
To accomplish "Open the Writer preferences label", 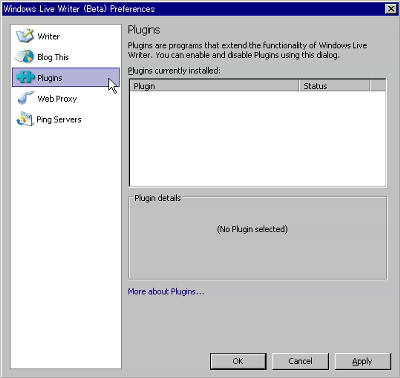I will (48, 36).
